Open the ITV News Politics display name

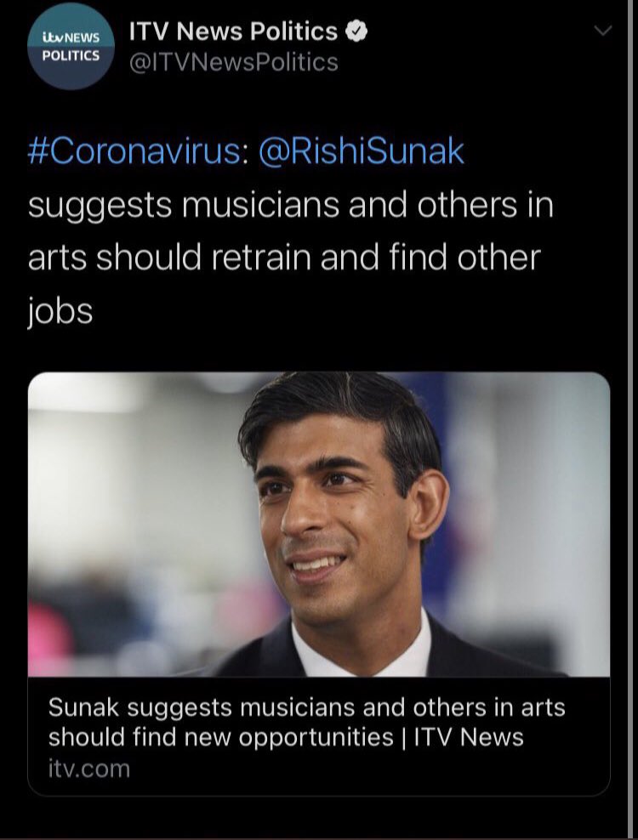click(x=233, y=32)
